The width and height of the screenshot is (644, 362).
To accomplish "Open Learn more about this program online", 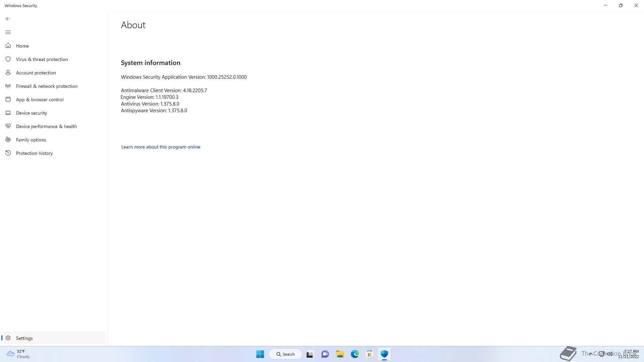I will 161,147.
